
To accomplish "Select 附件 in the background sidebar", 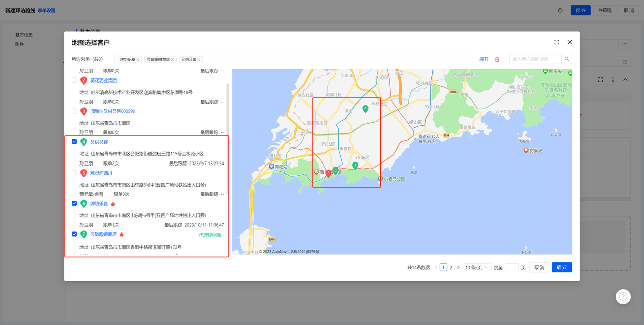I will 20,44.
